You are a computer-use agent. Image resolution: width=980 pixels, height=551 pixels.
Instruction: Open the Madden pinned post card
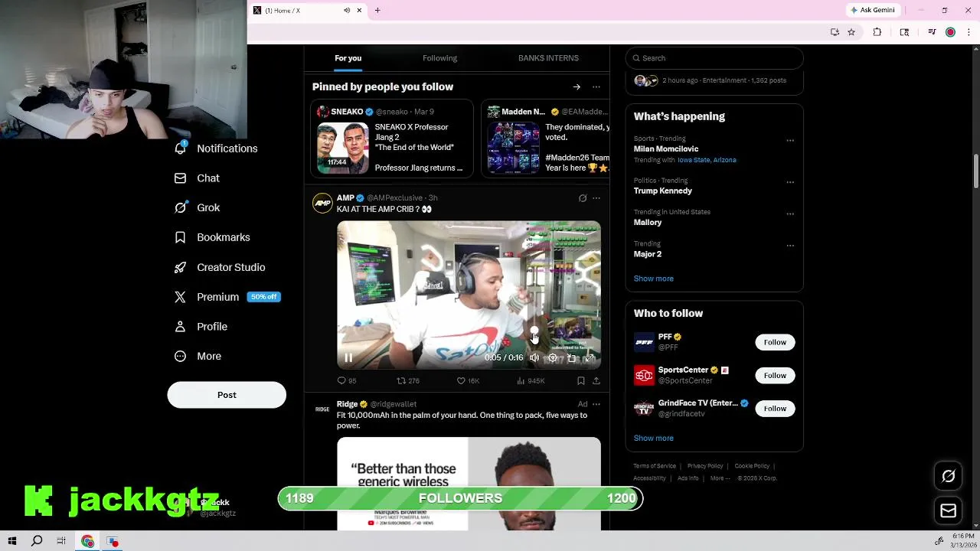coord(545,139)
